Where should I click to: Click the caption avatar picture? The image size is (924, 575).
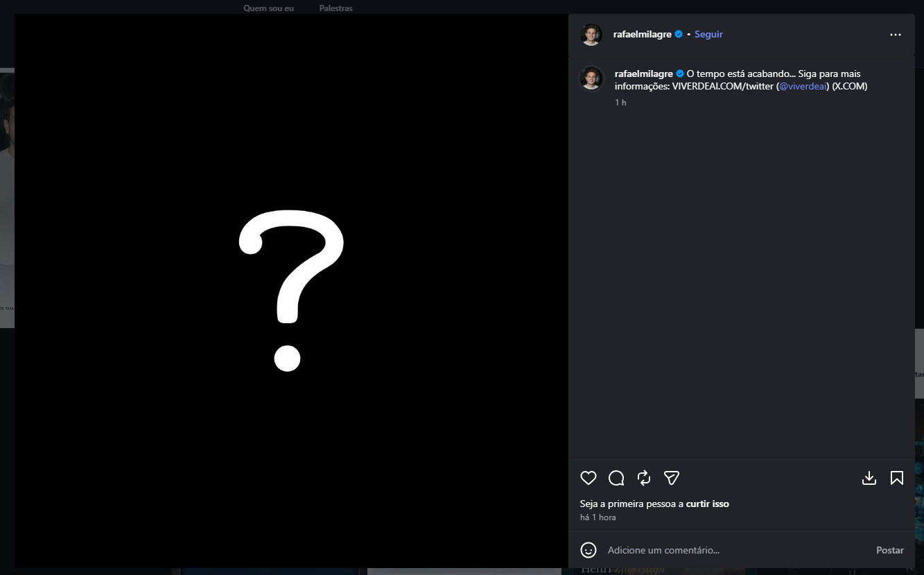tap(591, 78)
